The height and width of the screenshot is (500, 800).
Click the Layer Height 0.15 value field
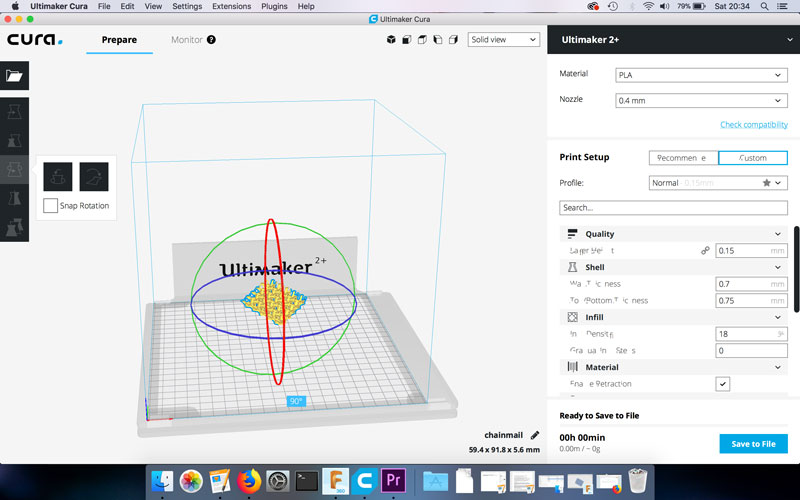(x=751, y=251)
